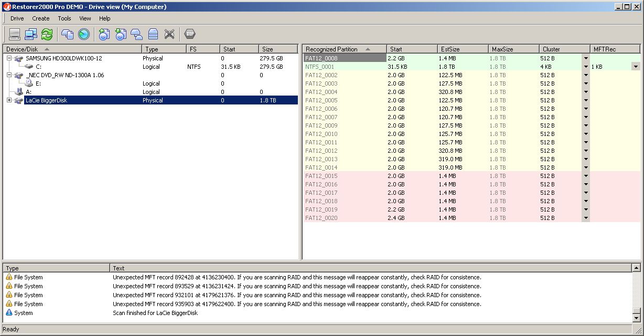Click the FS column header
This screenshot has height=336, width=644.
[x=203, y=49]
